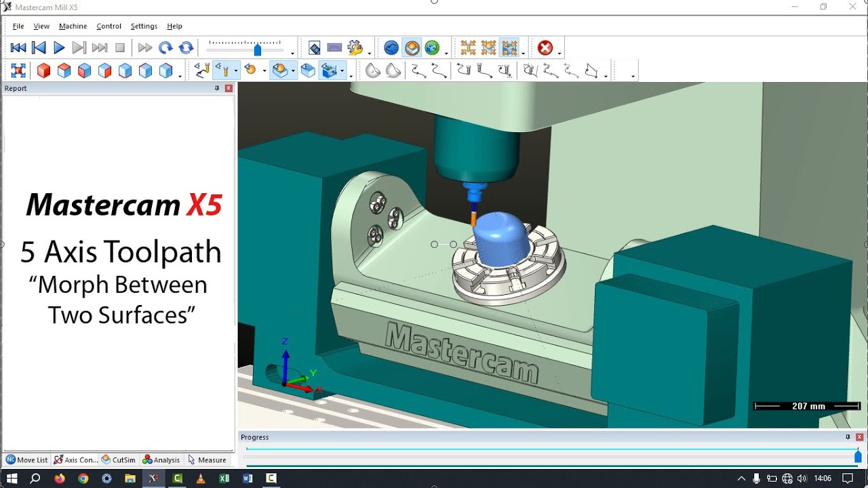Viewport: 868px width, 488px height.
Task: Click first orange focus arrows icon
Action: click(x=468, y=47)
